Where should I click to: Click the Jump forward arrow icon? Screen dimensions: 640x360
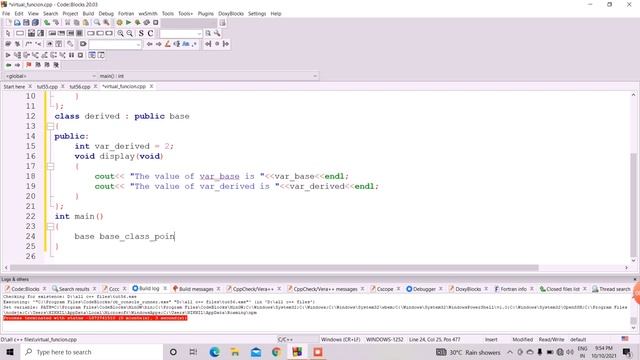pyautogui.click(x=17, y=65)
